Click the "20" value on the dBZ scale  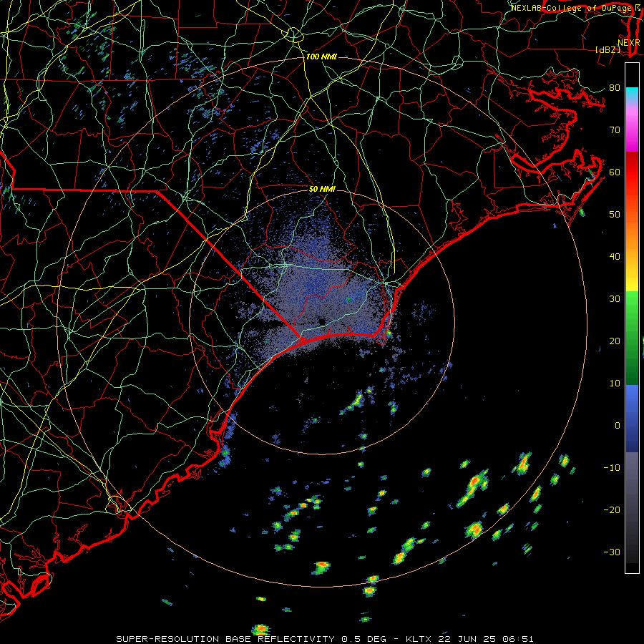click(x=615, y=341)
